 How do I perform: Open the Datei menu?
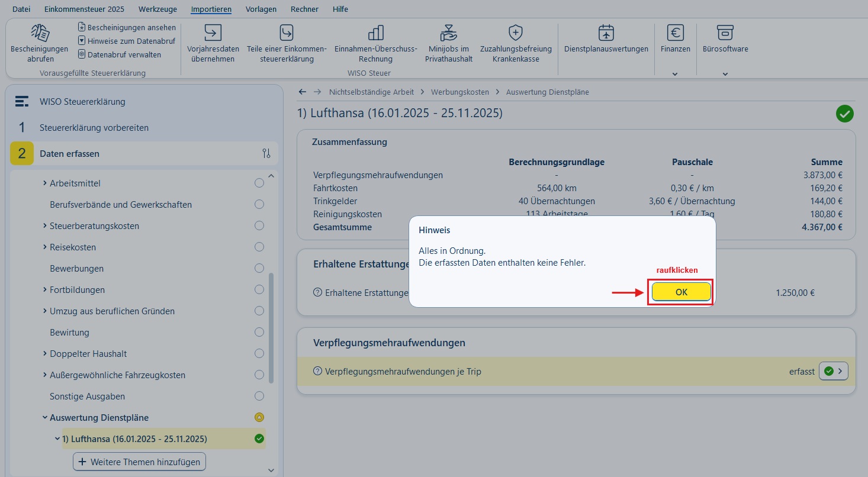pyautogui.click(x=21, y=9)
